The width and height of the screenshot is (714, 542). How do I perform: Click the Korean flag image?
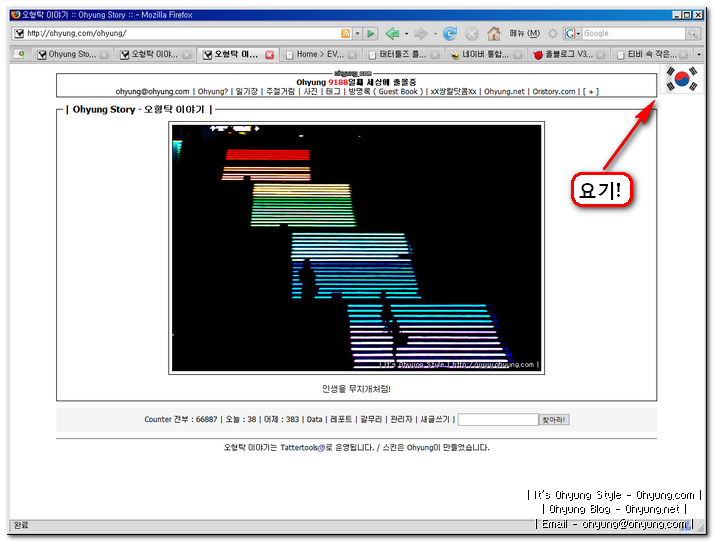(x=683, y=80)
